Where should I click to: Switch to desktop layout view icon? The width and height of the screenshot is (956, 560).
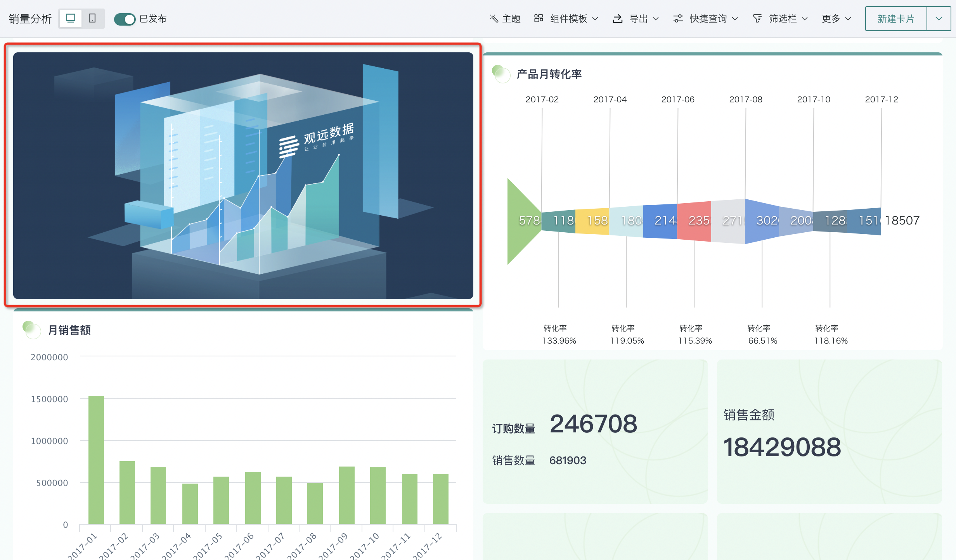(x=71, y=18)
